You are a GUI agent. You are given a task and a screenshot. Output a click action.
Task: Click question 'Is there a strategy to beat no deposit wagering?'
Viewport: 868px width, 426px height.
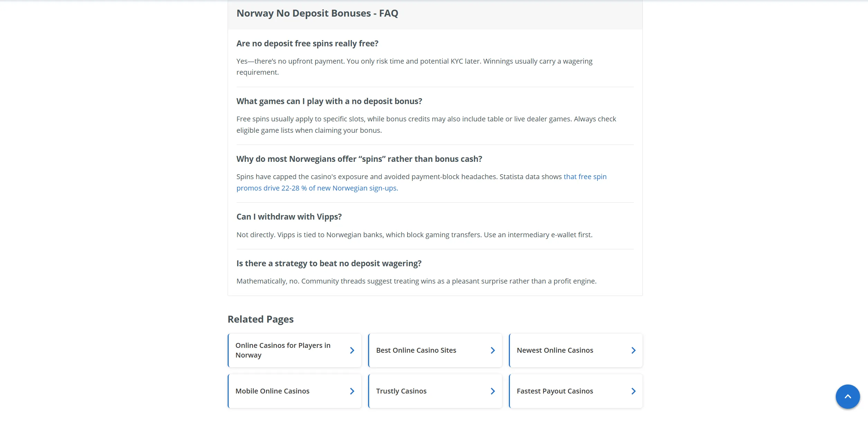click(x=329, y=263)
